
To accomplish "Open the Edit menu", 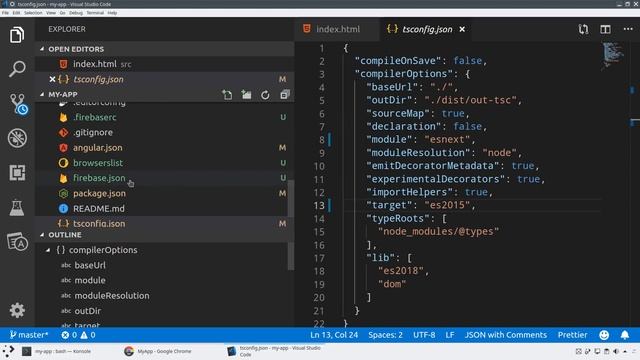I will (16, 13).
